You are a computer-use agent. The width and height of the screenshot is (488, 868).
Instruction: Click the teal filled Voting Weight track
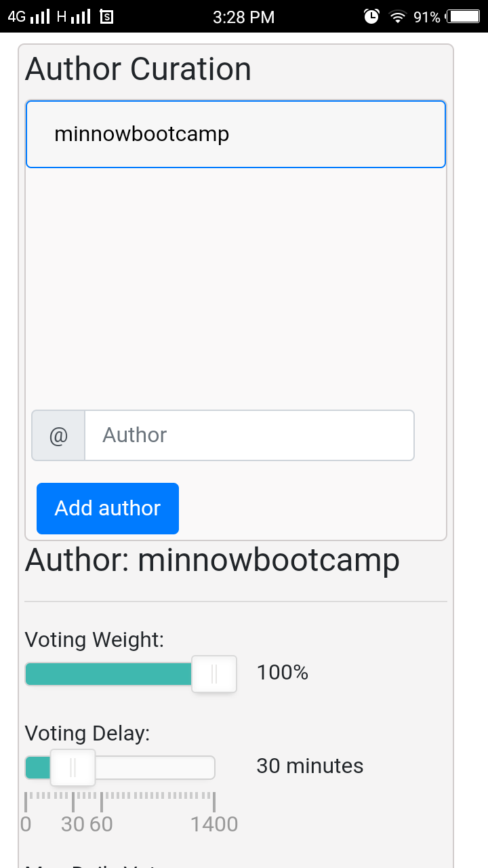click(108, 674)
